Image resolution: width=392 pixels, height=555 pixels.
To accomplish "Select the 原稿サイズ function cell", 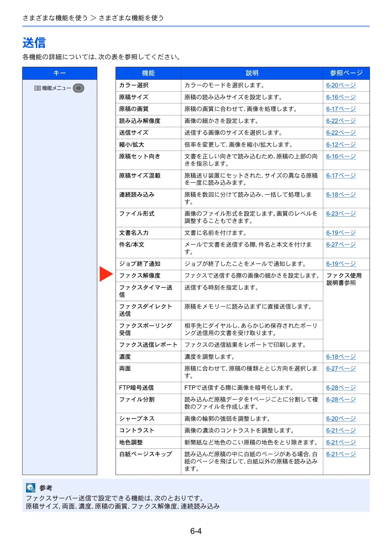I will 148,97.
